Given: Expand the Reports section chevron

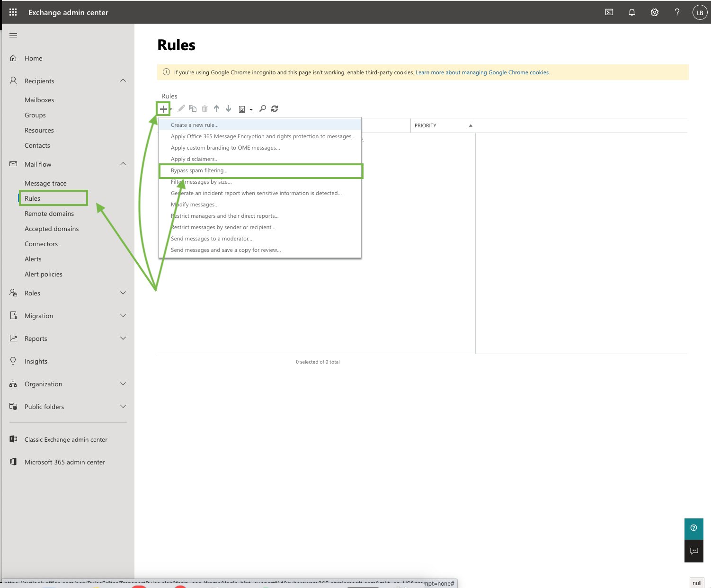Looking at the screenshot, I should pos(123,339).
